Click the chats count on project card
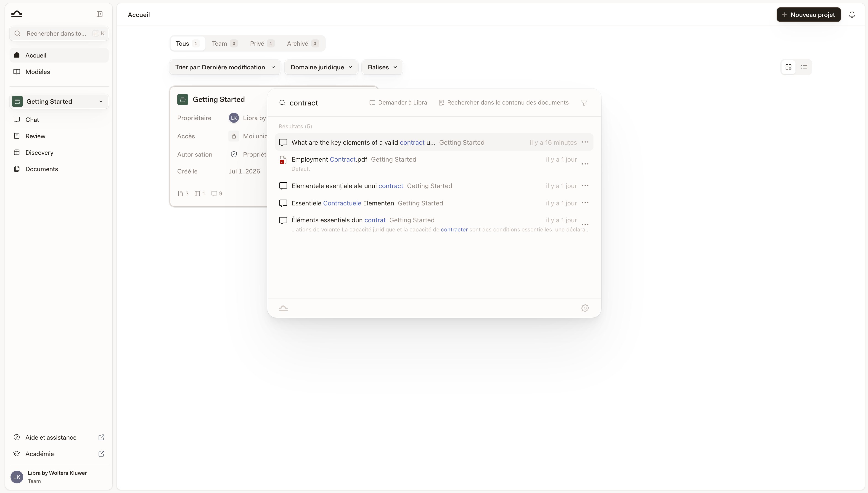 pos(217,193)
